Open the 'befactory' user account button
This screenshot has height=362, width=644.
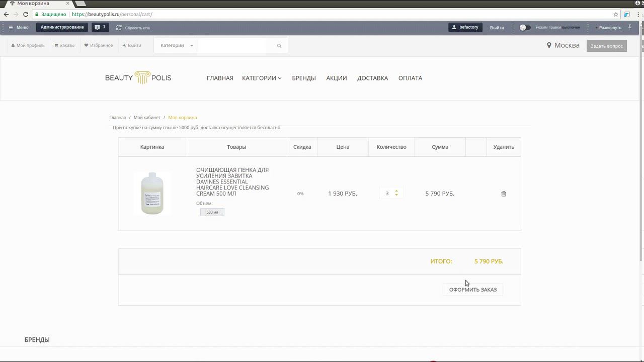pyautogui.click(x=465, y=27)
